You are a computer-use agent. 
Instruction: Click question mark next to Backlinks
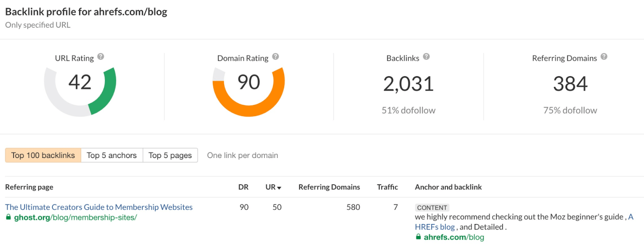tap(426, 57)
